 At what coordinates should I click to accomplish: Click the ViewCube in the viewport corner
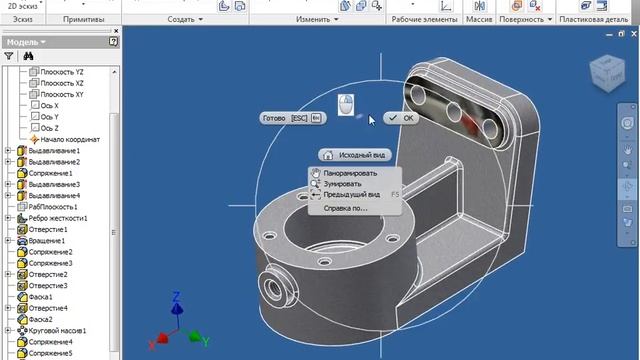(607, 73)
